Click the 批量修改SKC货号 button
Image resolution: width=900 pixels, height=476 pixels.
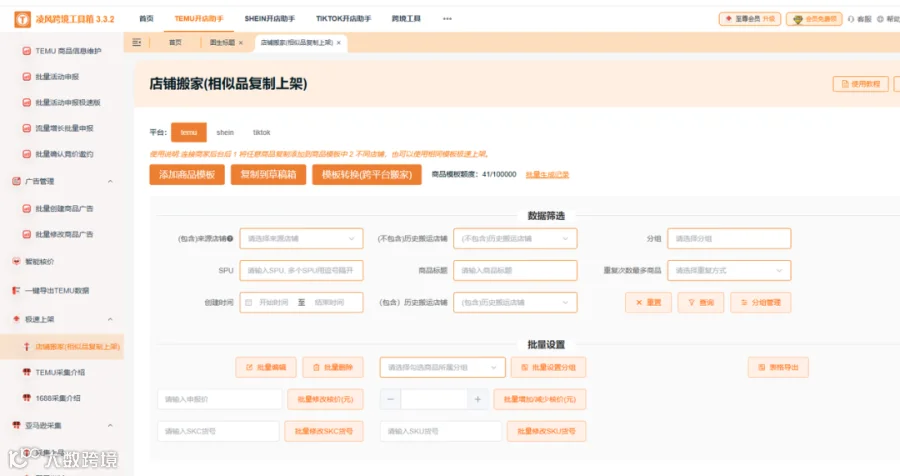324,431
